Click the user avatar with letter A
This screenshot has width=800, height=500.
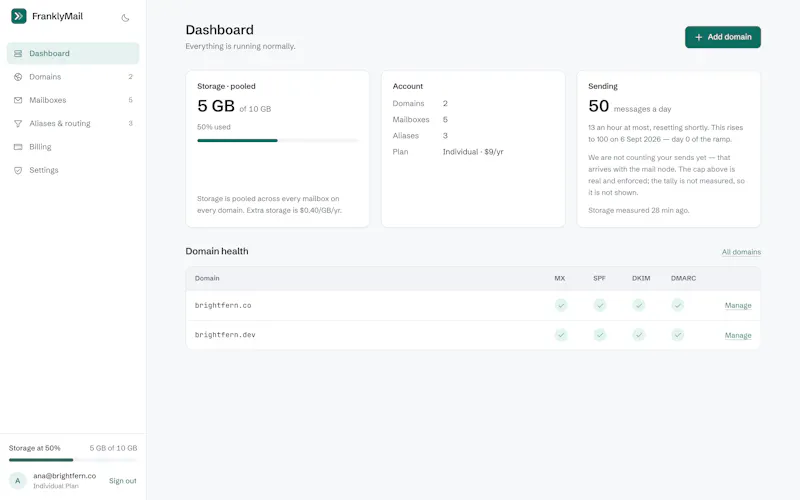pyautogui.click(x=18, y=481)
